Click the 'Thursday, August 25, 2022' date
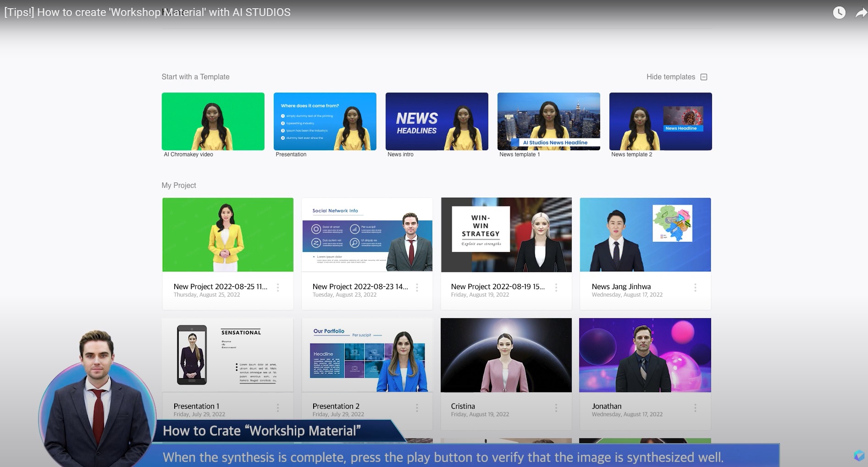Viewport: 868px width, 467px height. [x=206, y=295]
